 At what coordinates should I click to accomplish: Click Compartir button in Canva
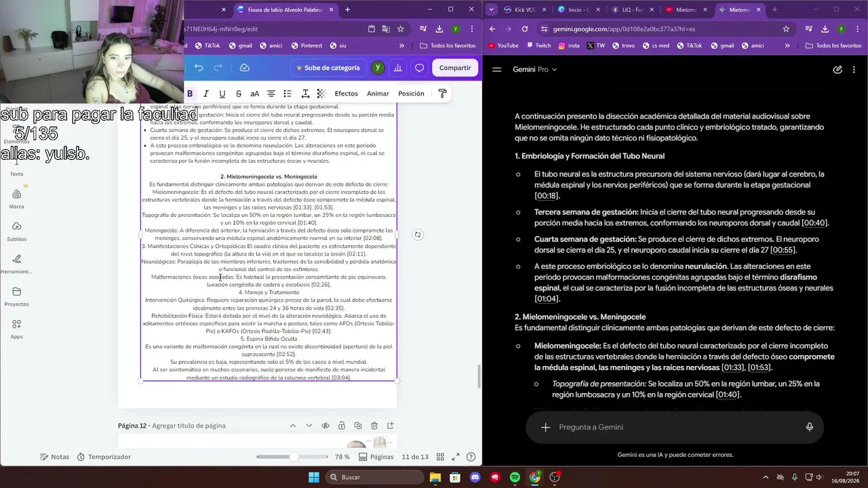[x=455, y=68]
